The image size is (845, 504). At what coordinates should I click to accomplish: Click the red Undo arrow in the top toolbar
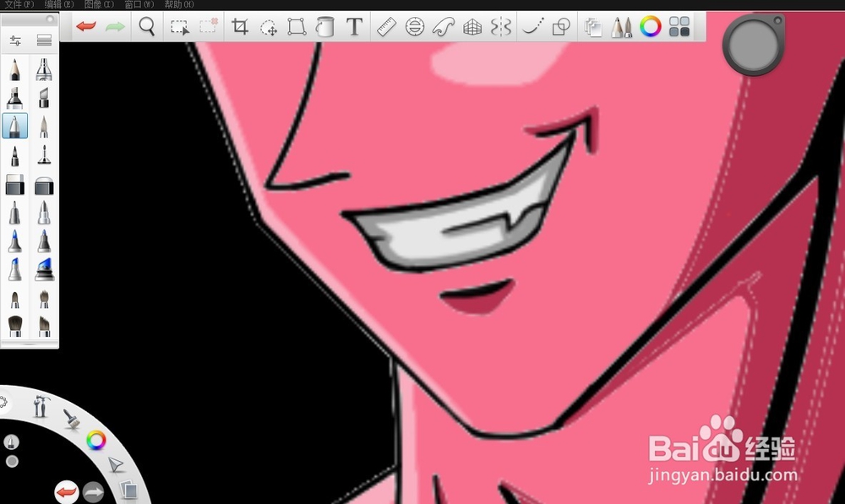[86, 26]
